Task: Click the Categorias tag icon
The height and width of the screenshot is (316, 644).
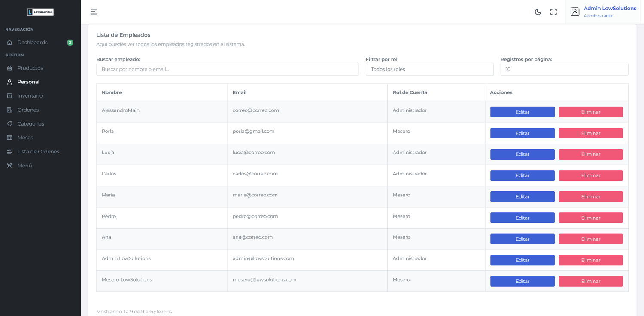Action: (9, 124)
